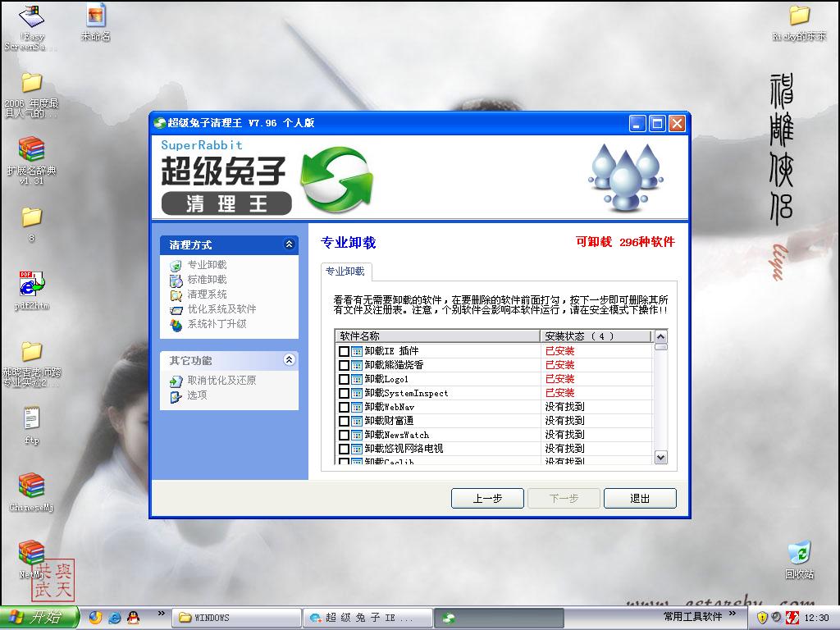840x630 pixels.
Task: Click the 12:30 system clock
Action: [816, 618]
